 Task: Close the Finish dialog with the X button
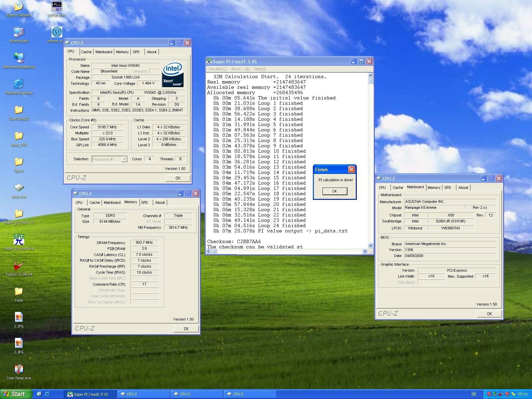pyautogui.click(x=351, y=170)
